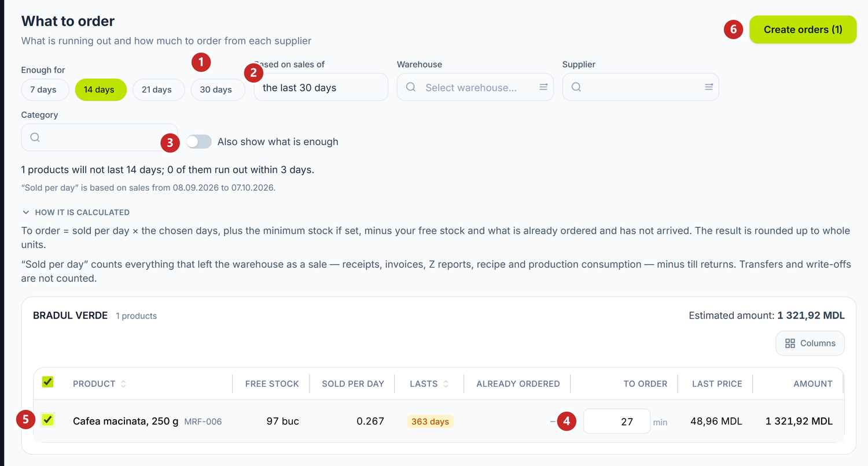Click the Supplier search magnifier icon
This screenshot has height=466, width=868.
pos(576,87)
